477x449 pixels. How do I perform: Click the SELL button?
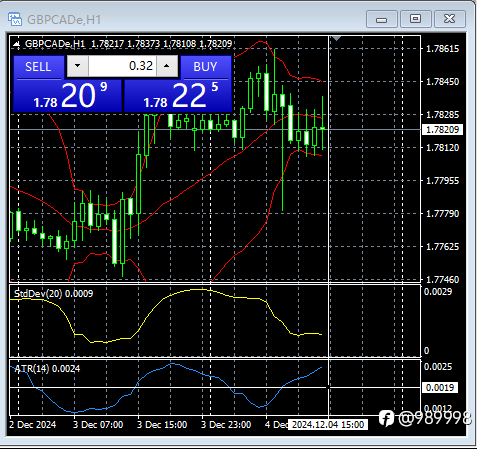[x=38, y=67]
